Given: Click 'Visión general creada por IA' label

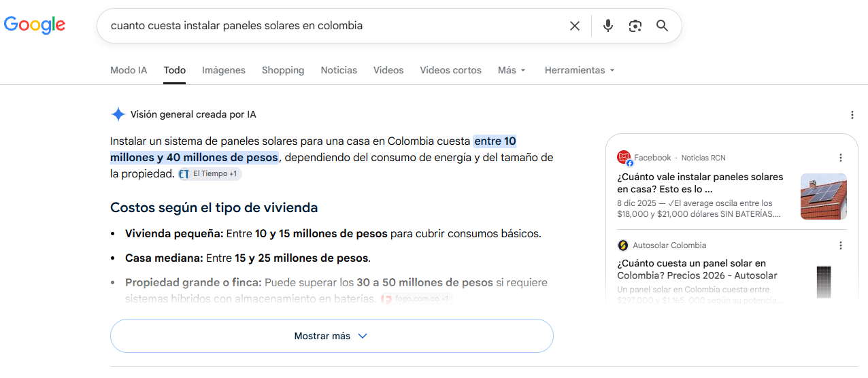Looking at the screenshot, I should [x=193, y=114].
